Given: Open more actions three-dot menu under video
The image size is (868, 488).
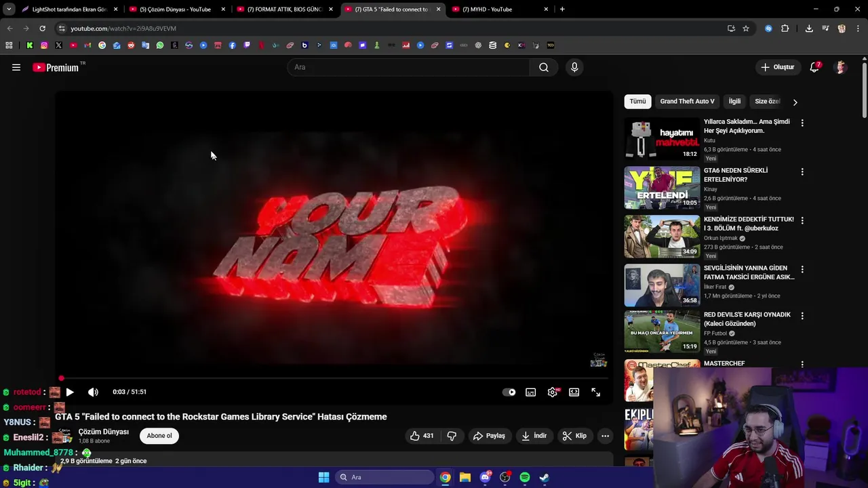Looking at the screenshot, I should [x=605, y=436].
